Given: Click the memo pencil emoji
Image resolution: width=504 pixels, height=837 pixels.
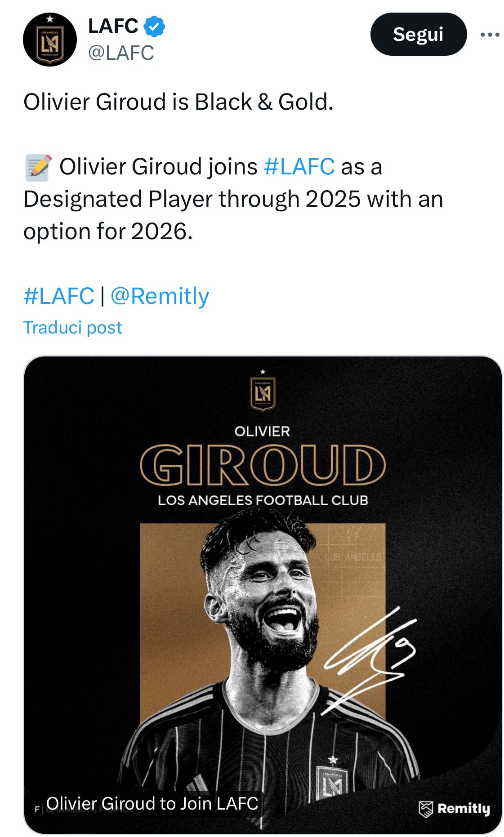Looking at the screenshot, I should (39, 167).
